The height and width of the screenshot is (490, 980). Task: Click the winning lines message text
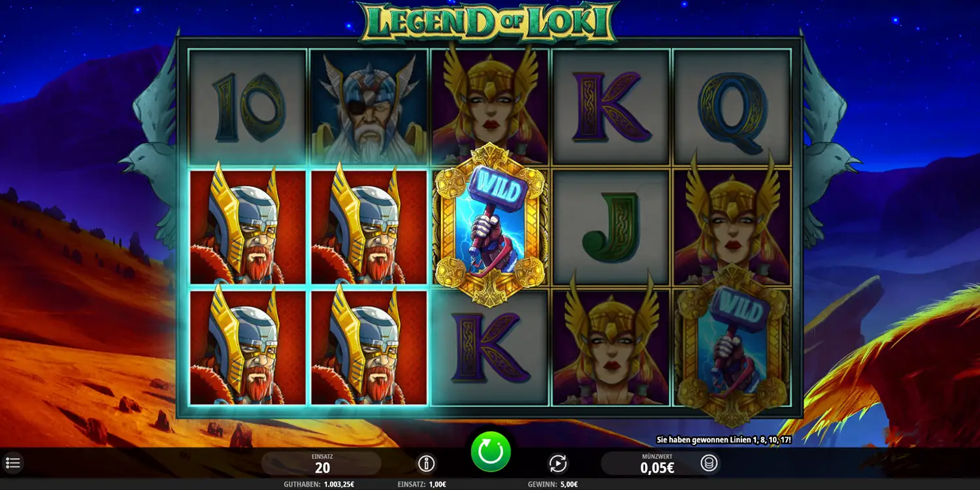point(724,440)
